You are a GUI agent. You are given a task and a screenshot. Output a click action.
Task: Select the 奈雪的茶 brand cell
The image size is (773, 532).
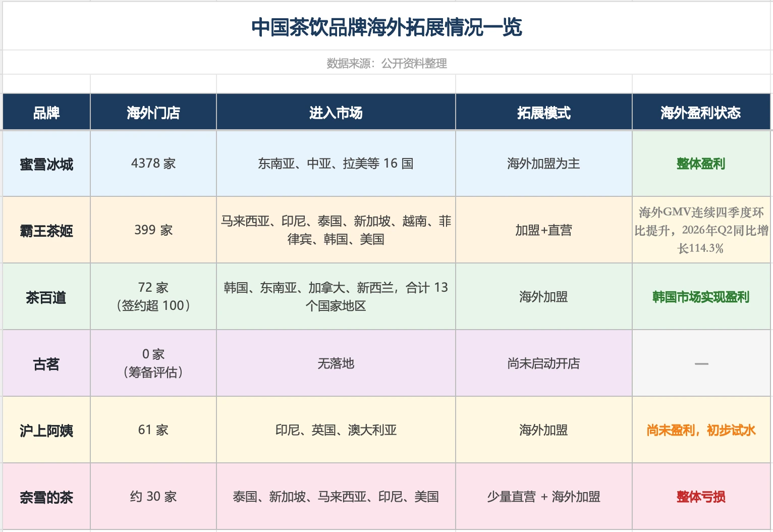click(x=46, y=497)
